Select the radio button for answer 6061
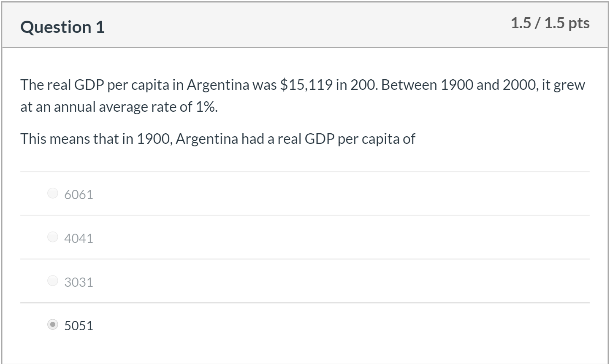The width and height of the screenshot is (610, 364). click(x=52, y=193)
